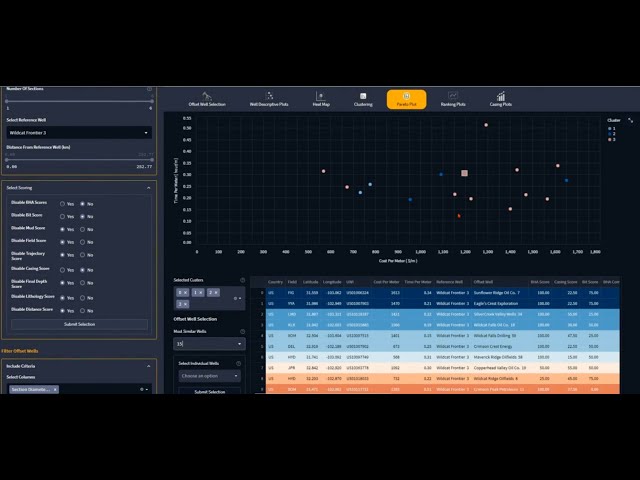
Task: Open the Select Reference Well dropdown
Action: coord(79,133)
